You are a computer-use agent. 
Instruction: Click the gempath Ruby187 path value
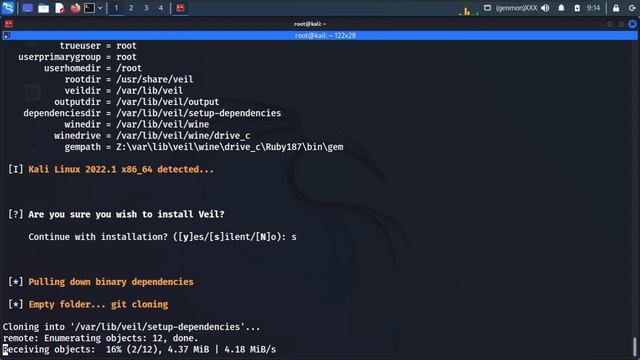[x=229, y=147]
